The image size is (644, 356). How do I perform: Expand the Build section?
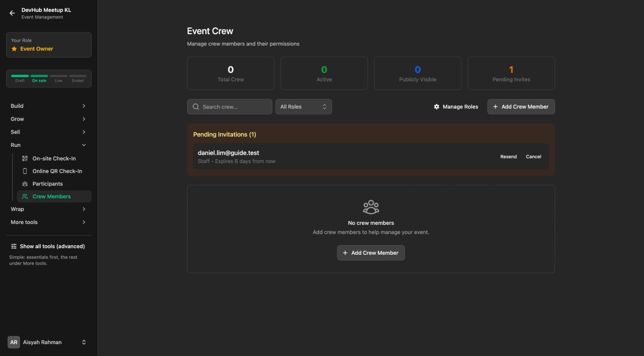pos(49,106)
